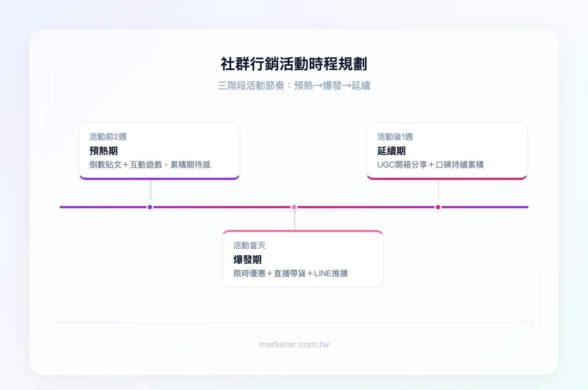Click the connector line above 爆發期 card
This screenshot has width=588, height=390.
pyautogui.click(x=294, y=220)
